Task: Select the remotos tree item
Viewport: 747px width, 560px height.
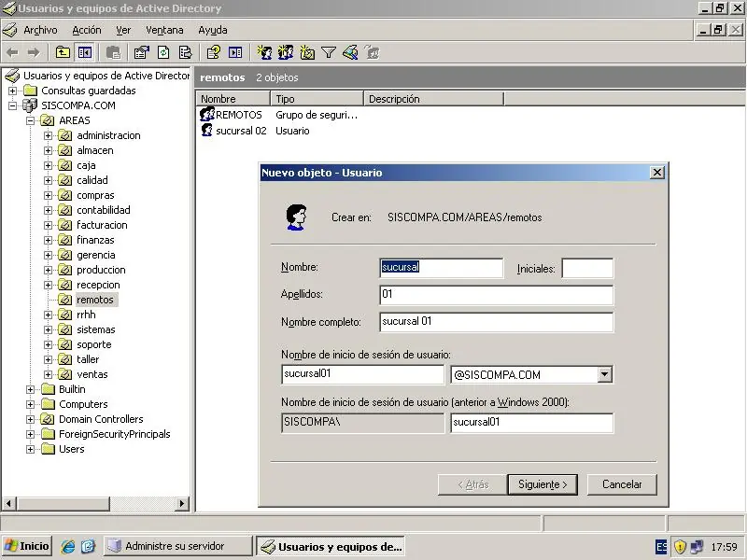Action: 95,300
